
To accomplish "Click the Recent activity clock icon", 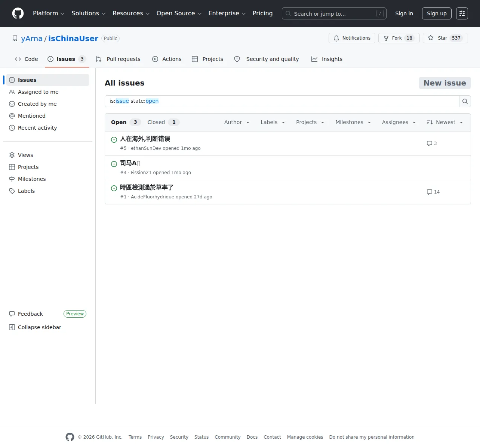I will pos(12,128).
